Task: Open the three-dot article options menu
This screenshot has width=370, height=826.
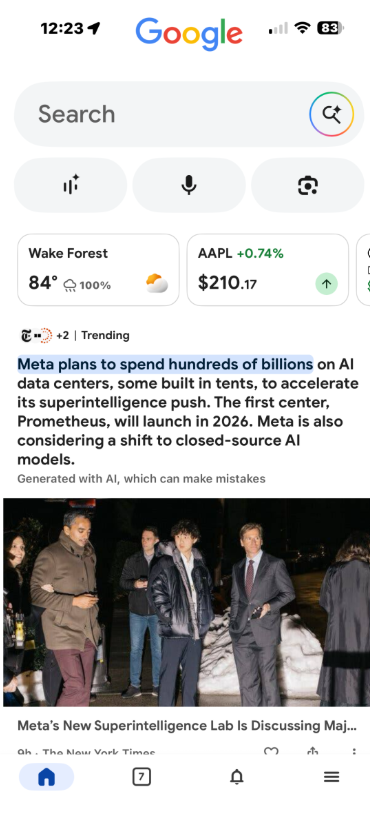Action: pyautogui.click(x=354, y=752)
